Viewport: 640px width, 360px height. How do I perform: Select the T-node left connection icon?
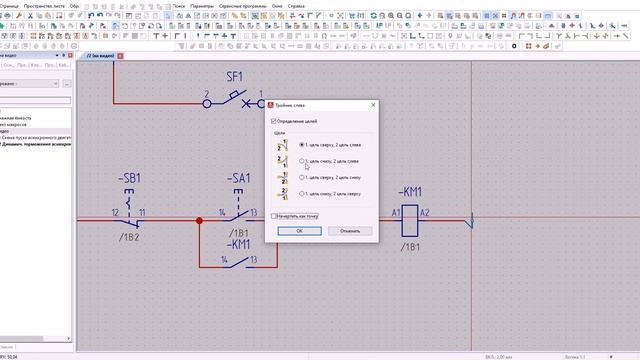pyautogui.click(x=585, y=36)
